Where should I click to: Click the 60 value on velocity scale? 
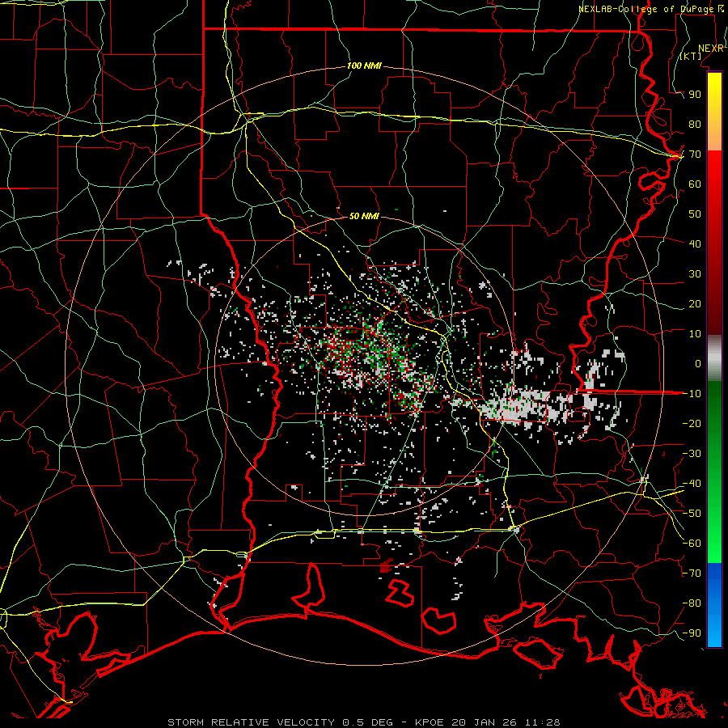(695, 184)
